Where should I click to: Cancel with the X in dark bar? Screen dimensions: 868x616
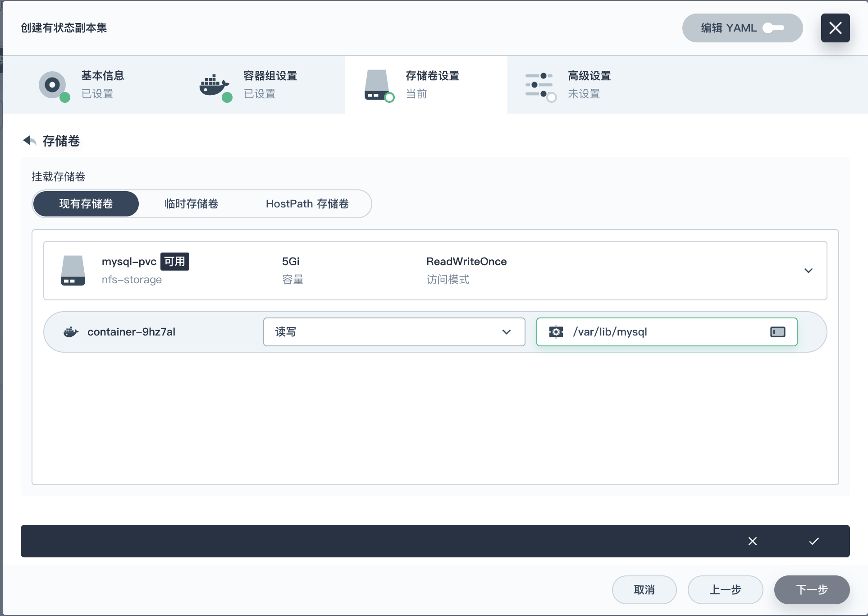tap(752, 541)
